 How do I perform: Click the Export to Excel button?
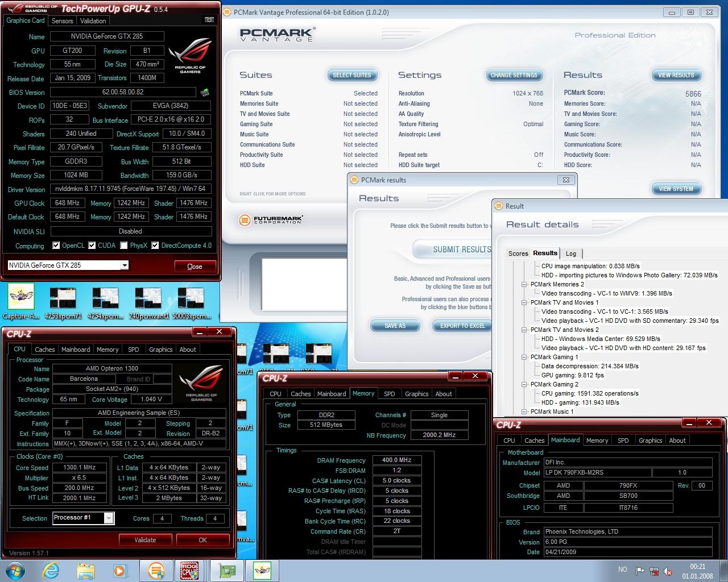462,326
